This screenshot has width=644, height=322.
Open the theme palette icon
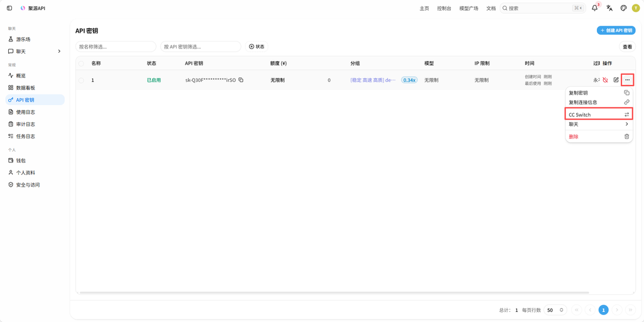point(623,8)
